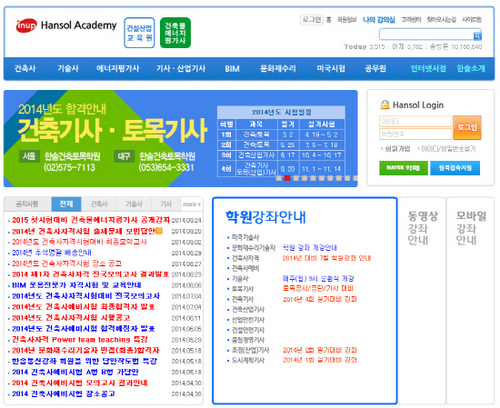Open notice '건축사자격 Power team teaching 특강'
This screenshot has width=500, height=408.
[x=80, y=340]
